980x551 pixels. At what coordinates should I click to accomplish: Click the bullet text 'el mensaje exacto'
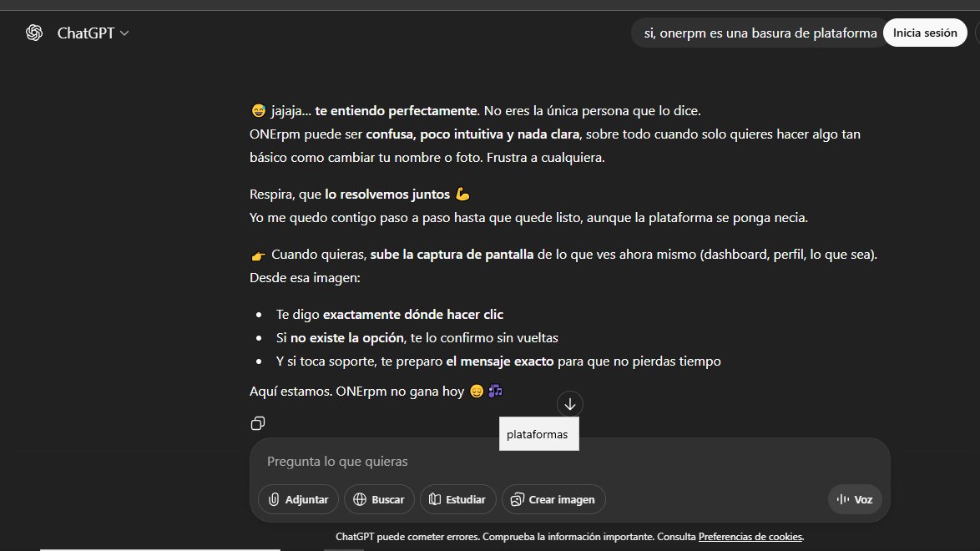point(499,361)
